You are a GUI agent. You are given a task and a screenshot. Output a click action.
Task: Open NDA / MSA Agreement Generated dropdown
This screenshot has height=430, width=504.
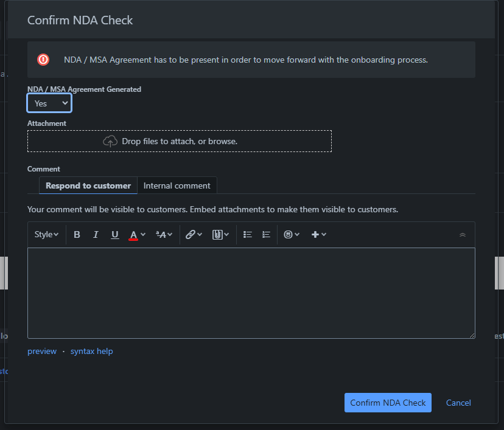[49, 103]
